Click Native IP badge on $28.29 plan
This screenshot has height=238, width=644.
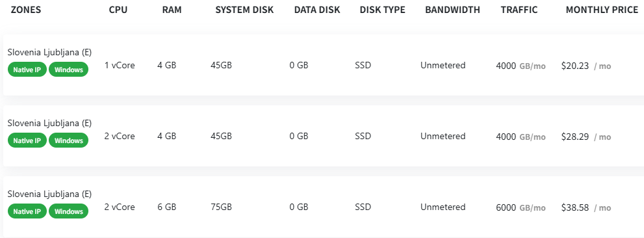(27, 140)
